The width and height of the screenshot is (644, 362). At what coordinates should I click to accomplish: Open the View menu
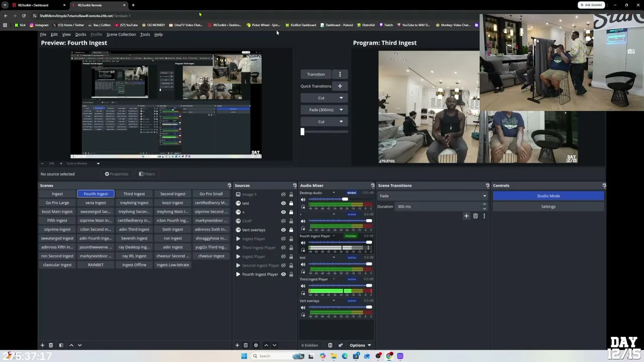66,34
